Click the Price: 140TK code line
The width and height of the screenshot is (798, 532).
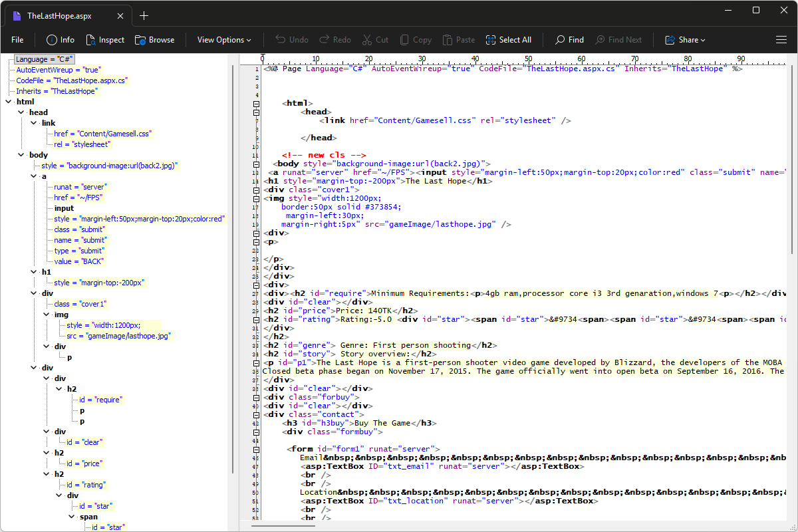[x=340, y=311]
